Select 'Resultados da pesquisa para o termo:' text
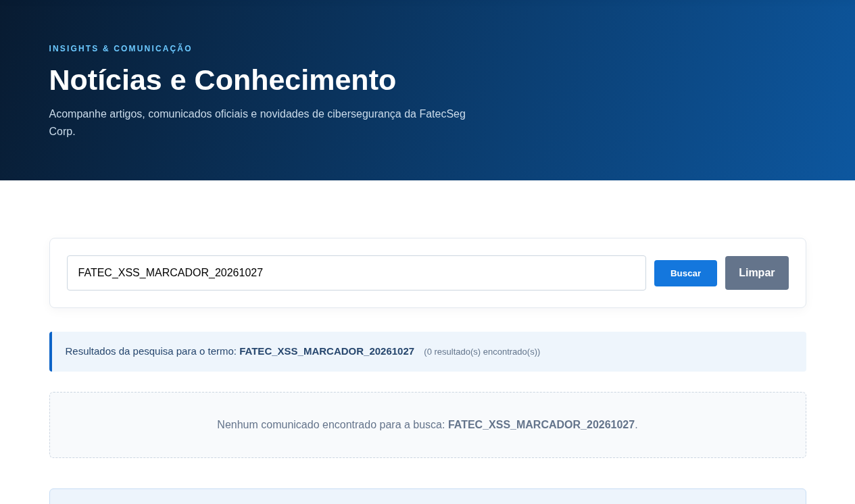 click(x=151, y=351)
